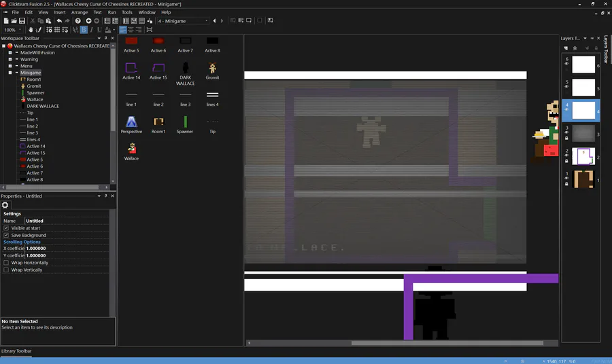Add a new layer in Layers toolbar
The image size is (612, 364).
click(x=566, y=48)
